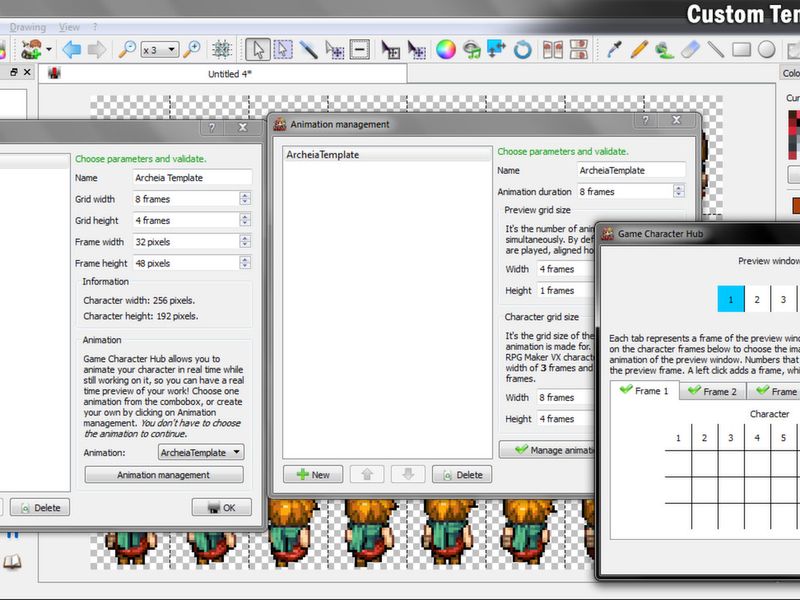This screenshot has height=600, width=800.
Task: Click the Manage animation button
Action: [x=547, y=450]
